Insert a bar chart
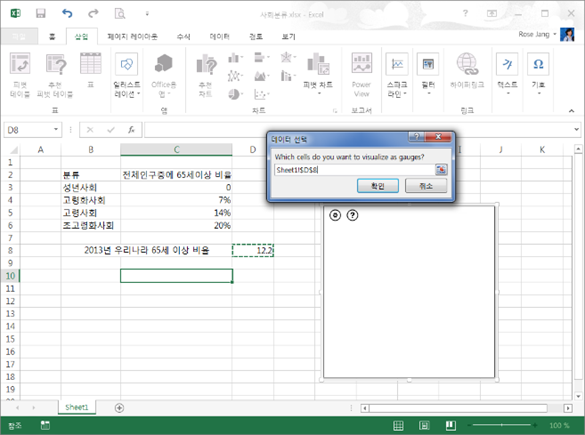Screen dimensions: 585x435 [261, 57]
